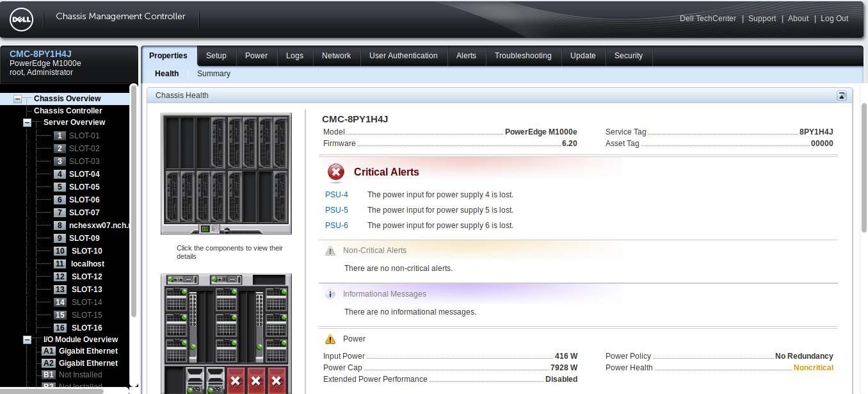This screenshot has width=868, height=394.
Task: Select SLOT-12 in the server tree
Action: point(87,277)
